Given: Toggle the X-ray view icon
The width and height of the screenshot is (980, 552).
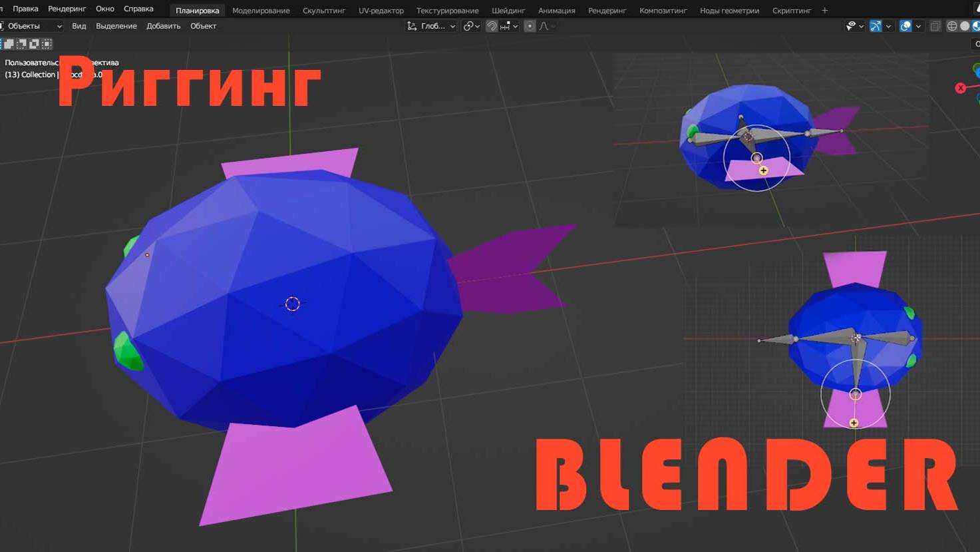Looking at the screenshot, I should [x=935, y=26].
